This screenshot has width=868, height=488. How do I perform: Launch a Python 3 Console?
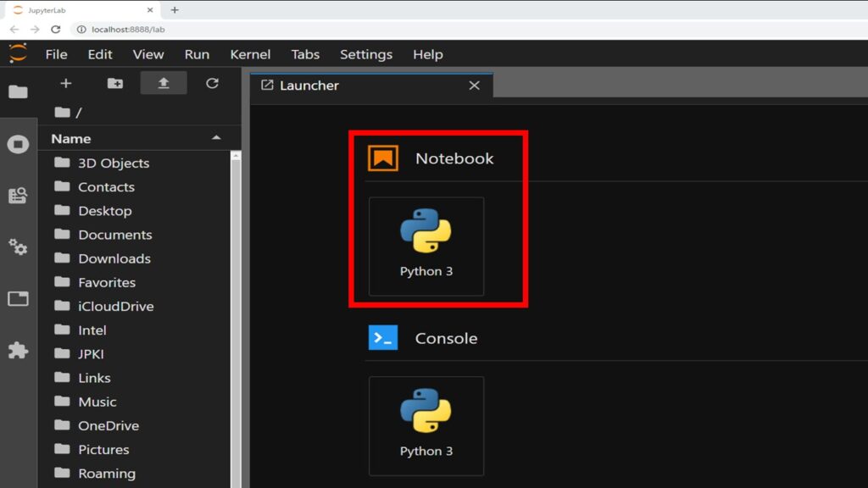click(x=426, y=425)
